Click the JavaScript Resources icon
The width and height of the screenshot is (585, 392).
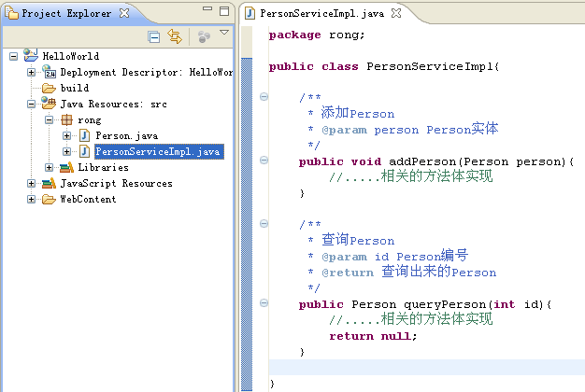pyautogui.click(x=49, y=183)
